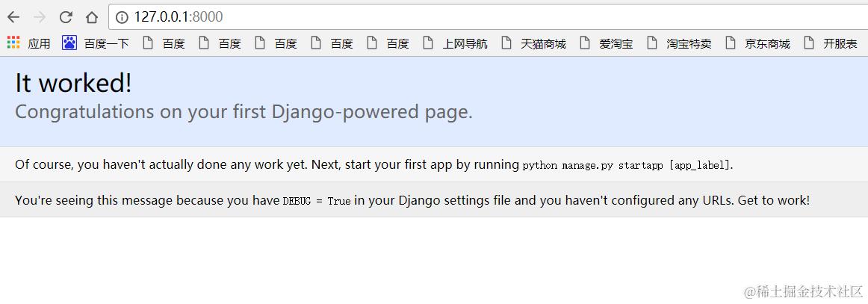Image resolution: width=868 pixels, height=304 pixels.
Task: Open the 天猫商城 bookmark
Action: (x=535, y=43)
